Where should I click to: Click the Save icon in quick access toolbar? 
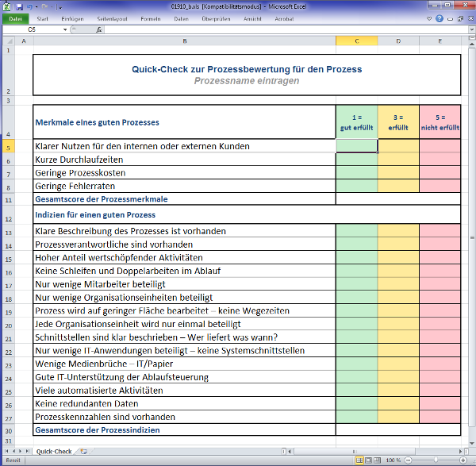(17, 6)
